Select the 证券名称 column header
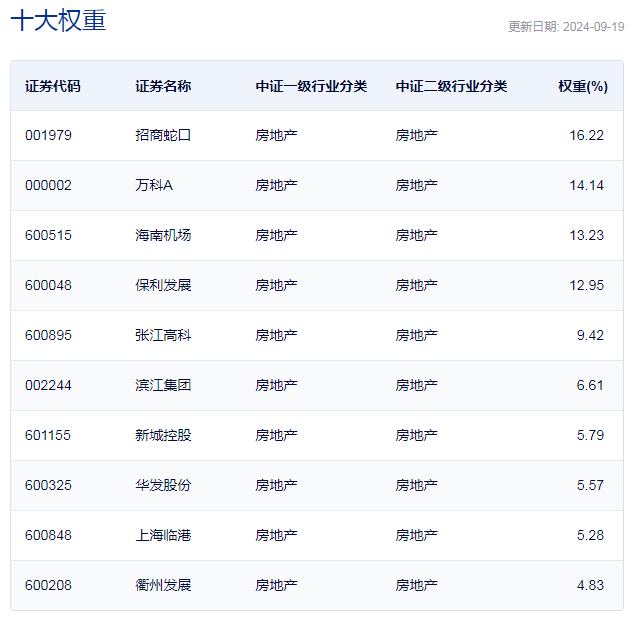Viewport: 634px width, 622px height. 163,86
